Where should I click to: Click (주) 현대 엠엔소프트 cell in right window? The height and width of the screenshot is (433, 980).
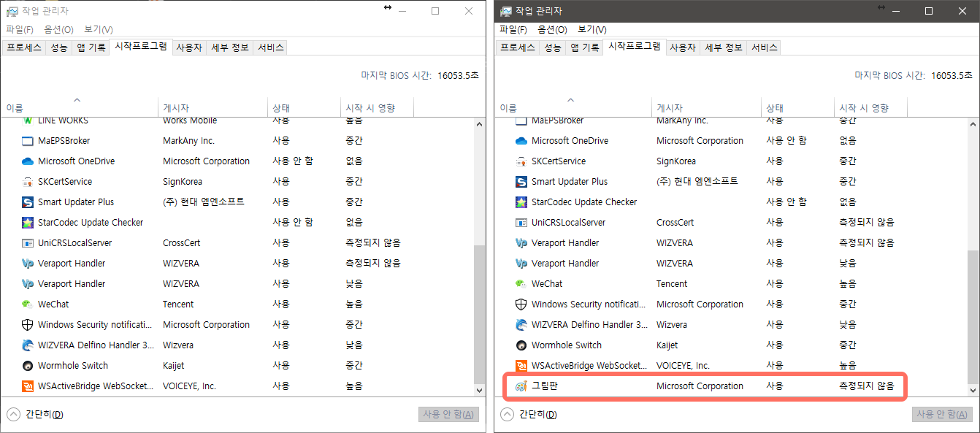tap(697, 182)
